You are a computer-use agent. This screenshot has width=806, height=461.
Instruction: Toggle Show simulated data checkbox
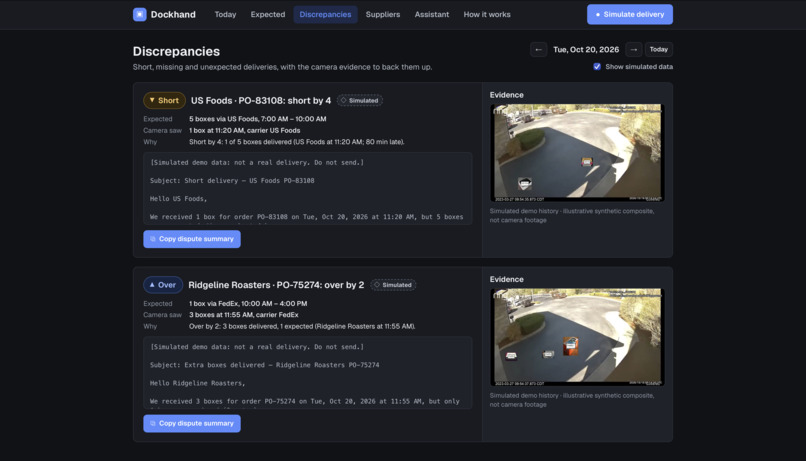597,66
